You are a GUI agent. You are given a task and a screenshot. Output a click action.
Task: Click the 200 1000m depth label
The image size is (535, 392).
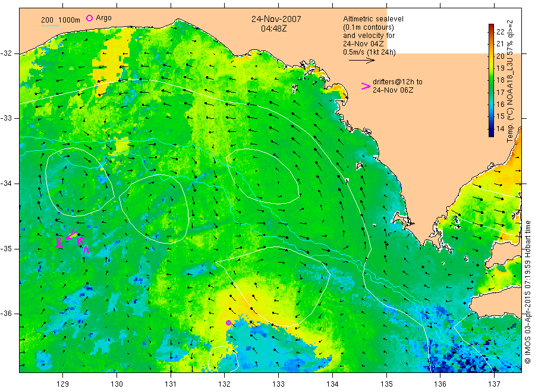[x=61, y=20]
